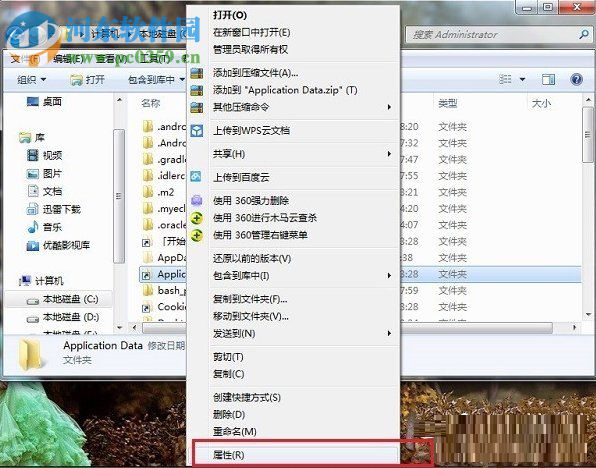This screenshot has width=596, height=468.
Task: Choose 属性(R) from context menu
Action: (x=228, y=455)
